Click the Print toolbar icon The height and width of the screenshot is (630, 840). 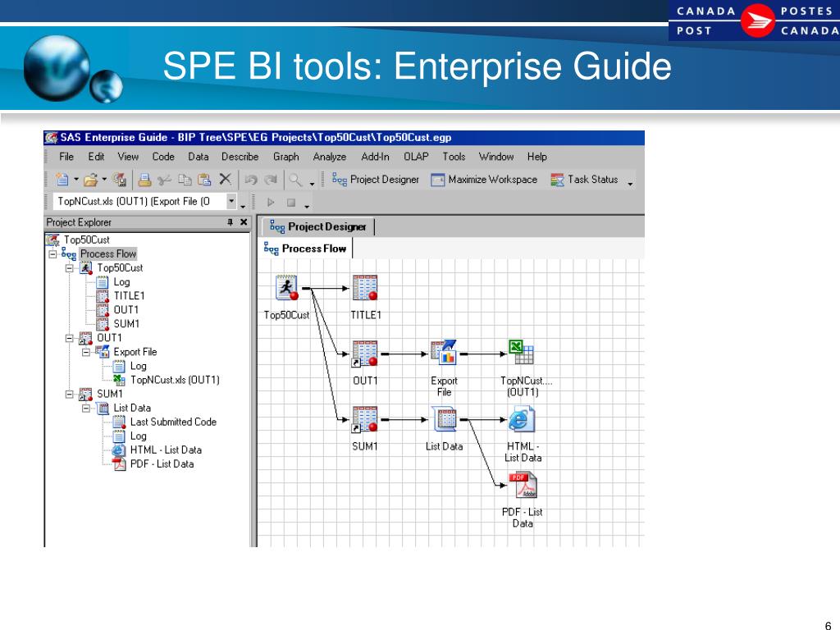(144, 180)
